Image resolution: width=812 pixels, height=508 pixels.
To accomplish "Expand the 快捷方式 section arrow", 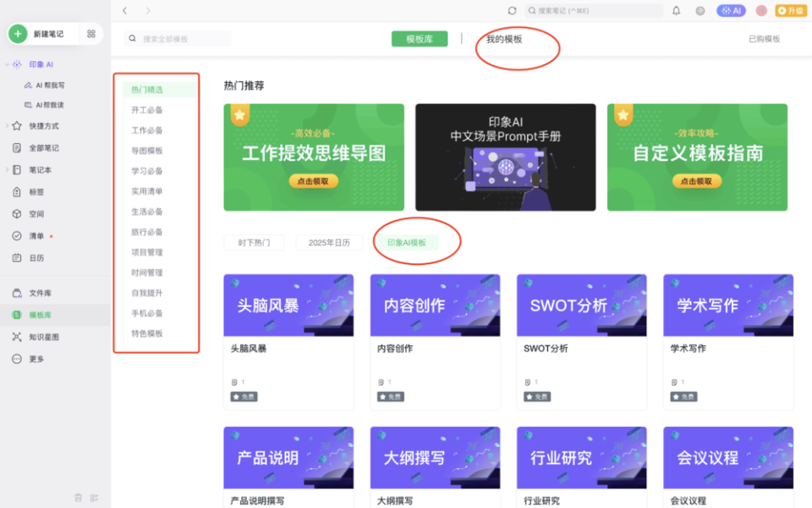I will (x=7, y=126).
